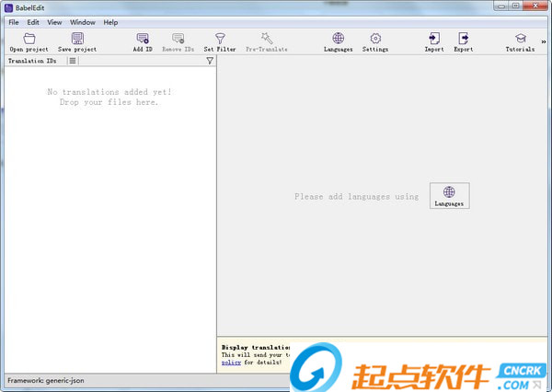The height and width of the screenshot is (392, 552).
Task: Minimize the BabelEdit window
Action: click(501, 6)
